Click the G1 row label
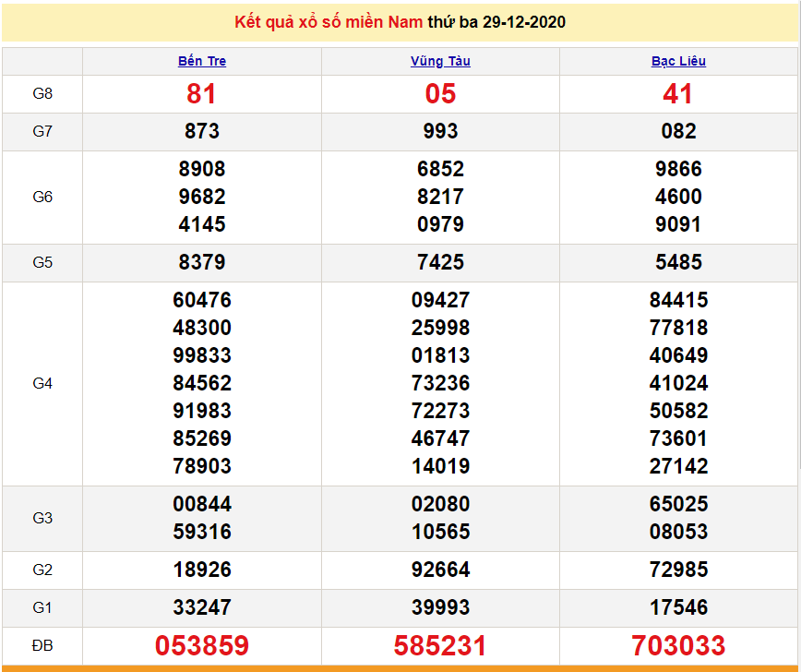Viewport: 801px width, 672px height. pyautogui.click(x=42, y=607)
